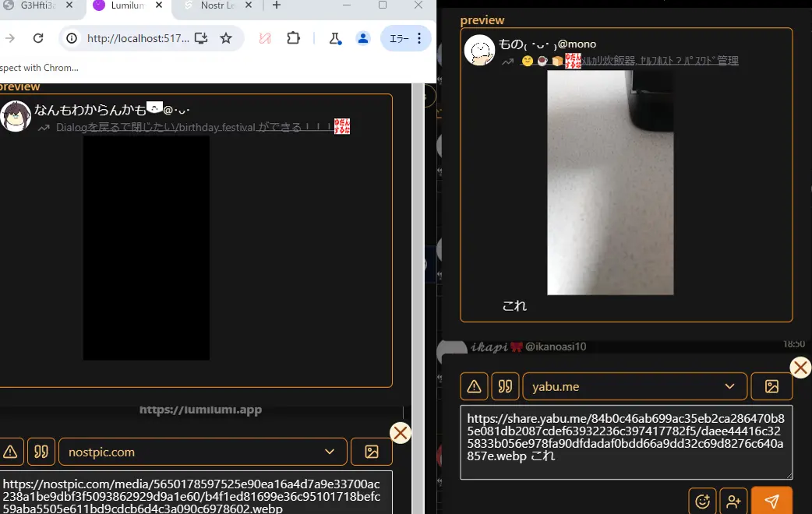This screenshot has width=812, height=514.
Task: Click the share.yabu.me URL text area
Action: (626, 442)
